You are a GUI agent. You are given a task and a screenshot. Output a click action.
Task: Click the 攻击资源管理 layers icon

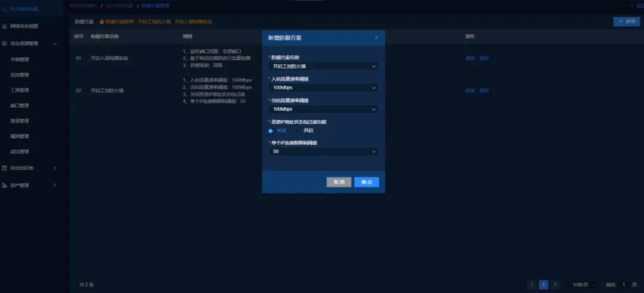pyautogui.click(x=5, y=43)
